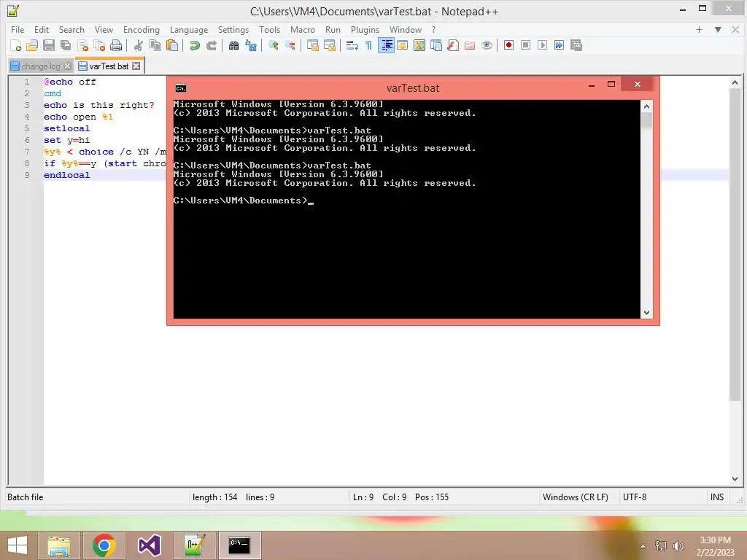Click command window scroll down arrow

coord(646,313)
